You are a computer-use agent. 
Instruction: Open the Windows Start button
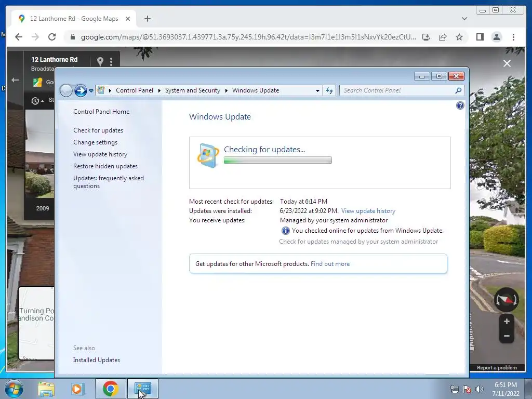(14, 389)
